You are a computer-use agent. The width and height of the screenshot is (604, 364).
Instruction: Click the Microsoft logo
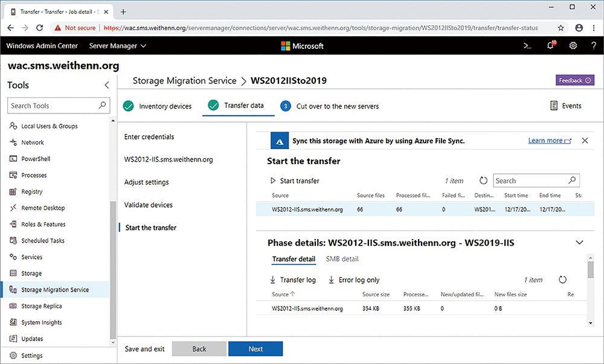pyautogui.click(x=303, y=46)
